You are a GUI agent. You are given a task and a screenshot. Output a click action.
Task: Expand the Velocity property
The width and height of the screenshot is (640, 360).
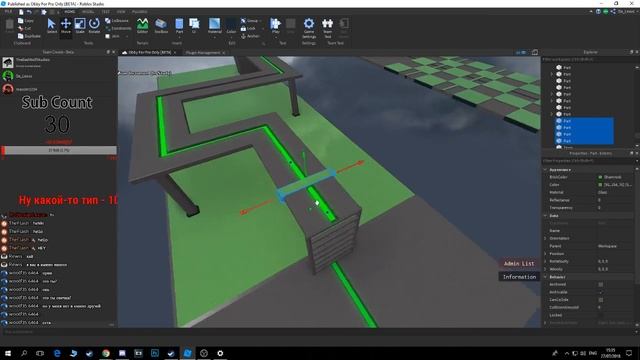click(545, 269)
